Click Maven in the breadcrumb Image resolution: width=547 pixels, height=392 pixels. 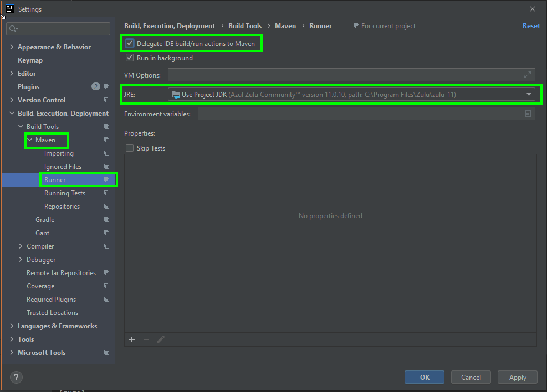click(x=285, y=26)
